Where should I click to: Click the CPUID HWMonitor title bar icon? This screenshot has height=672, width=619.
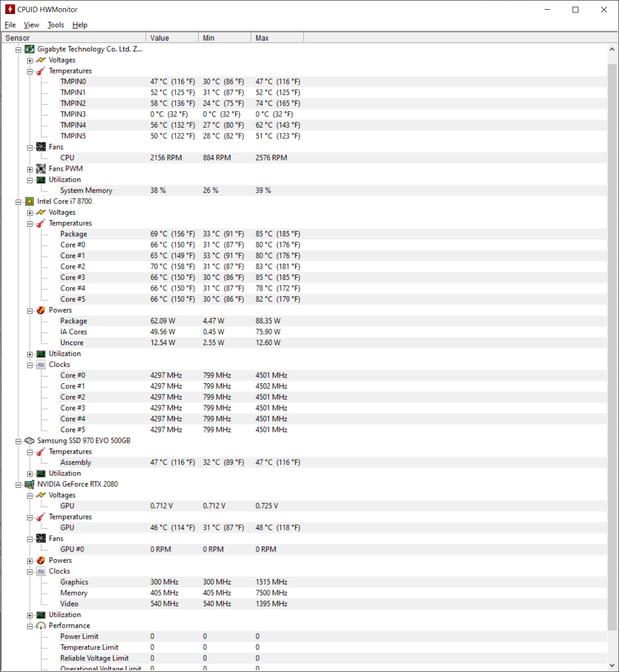pyautogui.click(x=10, y=9)
